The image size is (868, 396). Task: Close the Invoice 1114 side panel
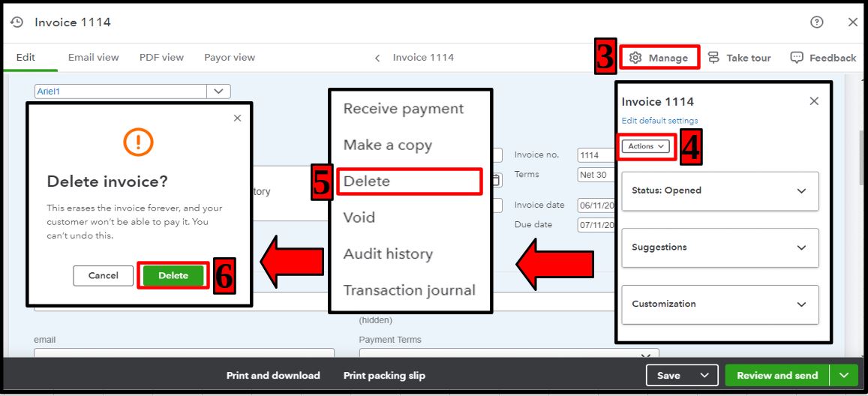tap(814, 101)
